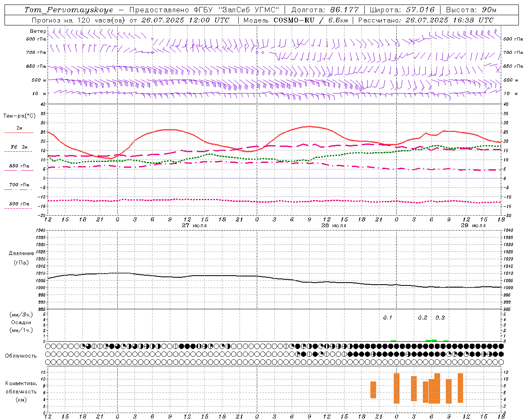The width and height of the screenshot is (525, 420).
Task: Click the precipitation value "0.3"
Action: pos(440,318)
